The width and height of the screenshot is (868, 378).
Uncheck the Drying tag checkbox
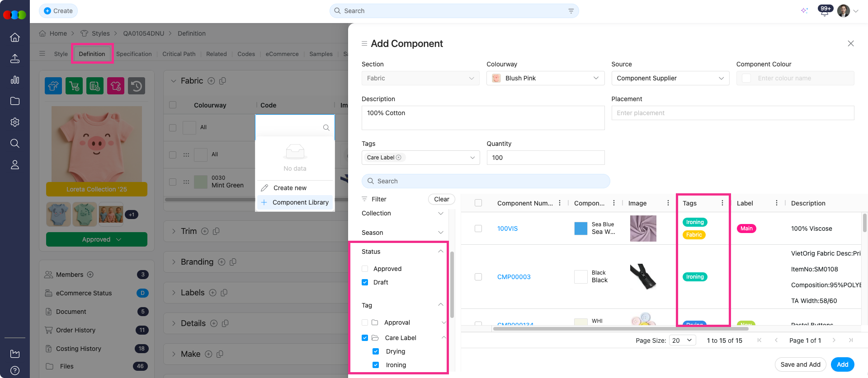(376, 351)
